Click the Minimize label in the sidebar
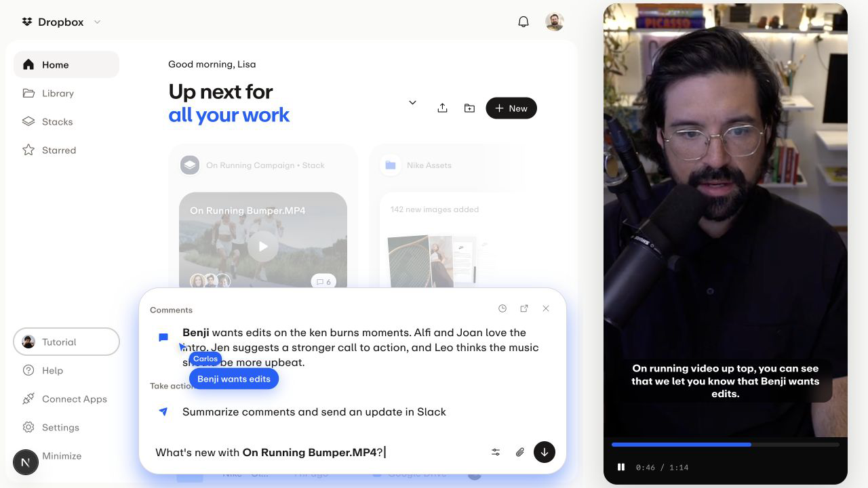868x488 pixels. (62, 455)
